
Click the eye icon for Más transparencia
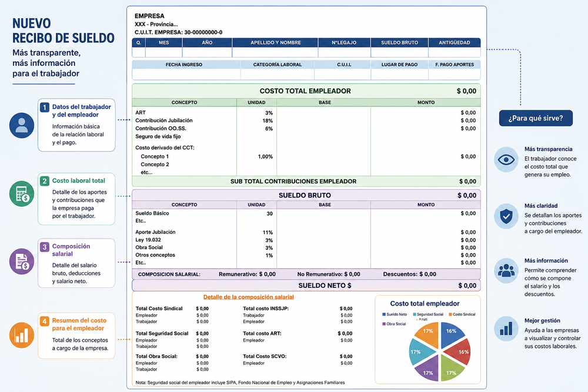pyautogui.click(x=506, y=160)
